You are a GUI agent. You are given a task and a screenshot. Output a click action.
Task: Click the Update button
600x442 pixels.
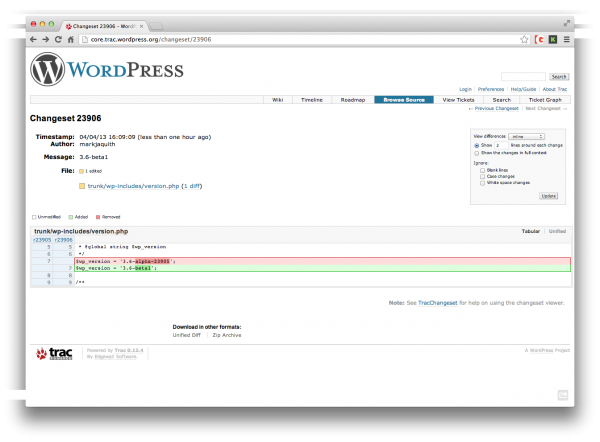coord(549,196)
